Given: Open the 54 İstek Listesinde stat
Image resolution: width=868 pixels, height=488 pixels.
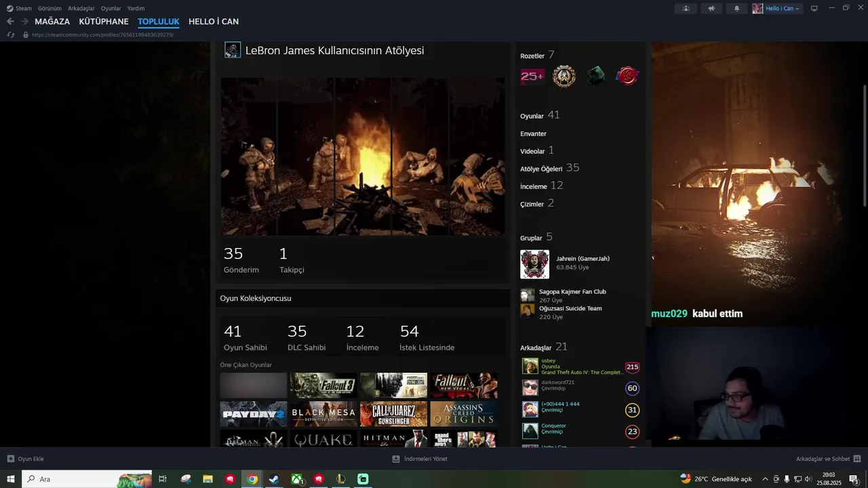Looking at the screenshot, I should (427, 338).
